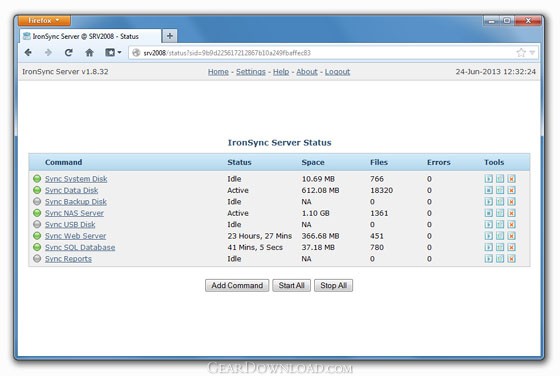Delete the Sync Data Disk command

click(x=511, y=190)
